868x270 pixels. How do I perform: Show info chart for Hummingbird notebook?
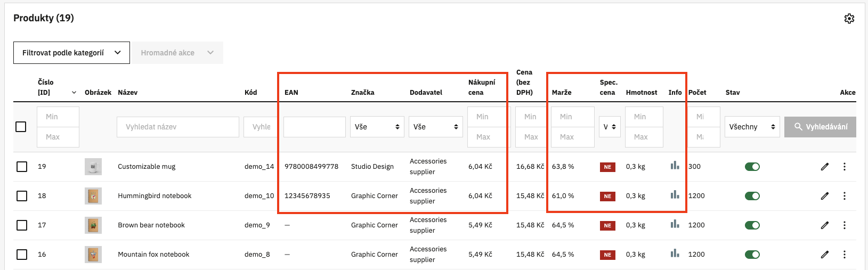point(675,195)
